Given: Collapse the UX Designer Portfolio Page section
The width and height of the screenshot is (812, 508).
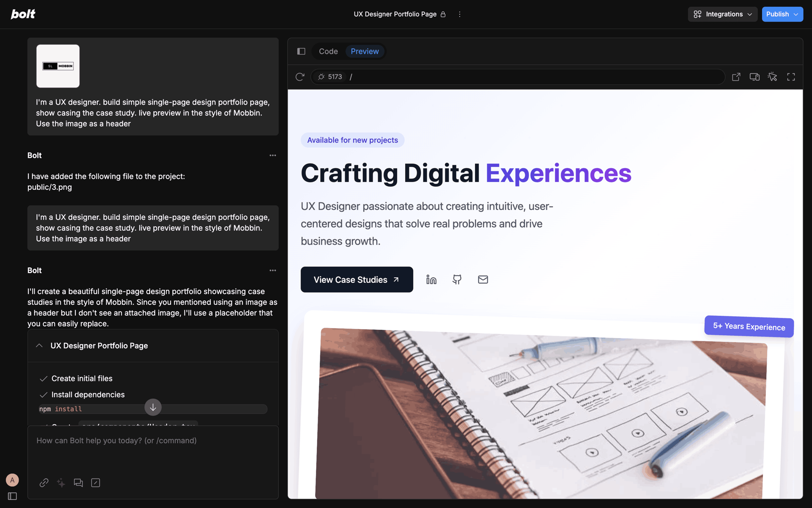Looking at the screenshot, I should [39, 345].
